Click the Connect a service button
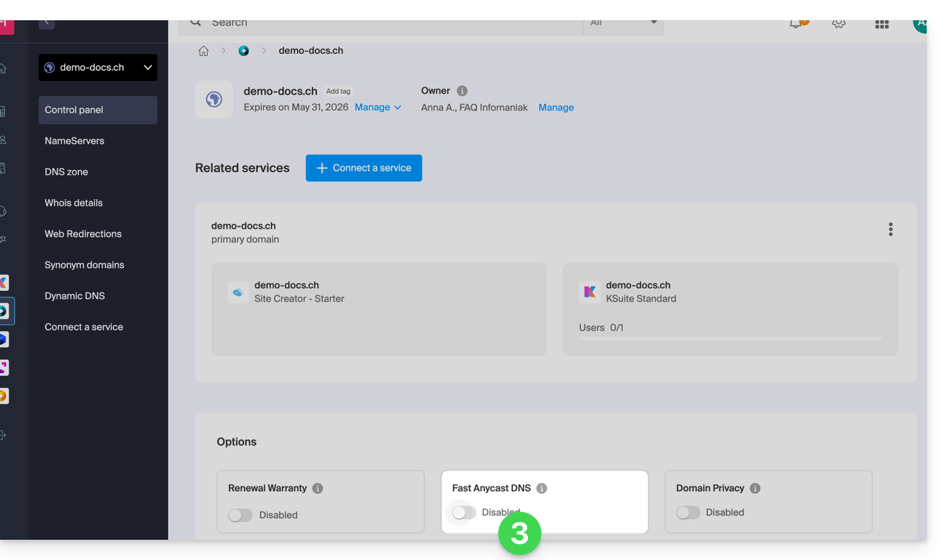The width and height of the screenshot is (947, 560). (x=363, y=168)
